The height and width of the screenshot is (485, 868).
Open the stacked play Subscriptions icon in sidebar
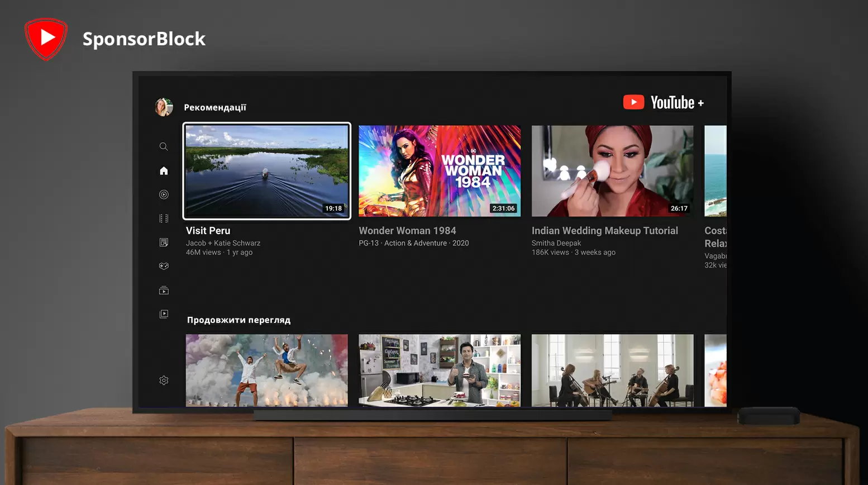point(164,290)
